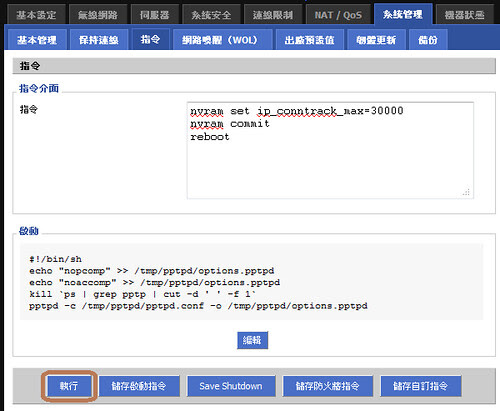Click inside the 指令 command text area

coord(330,150)
